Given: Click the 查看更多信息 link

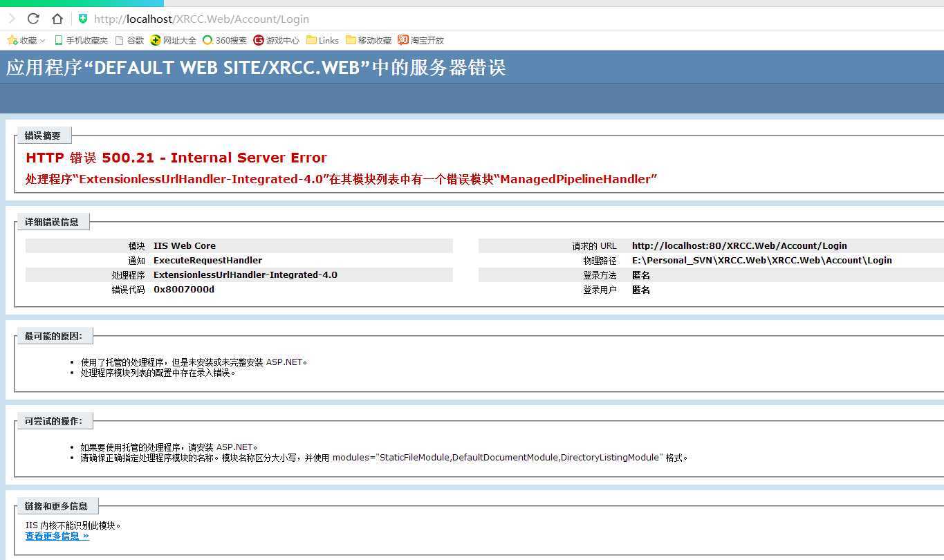Looking at the screenshot, I should [57, 536].
